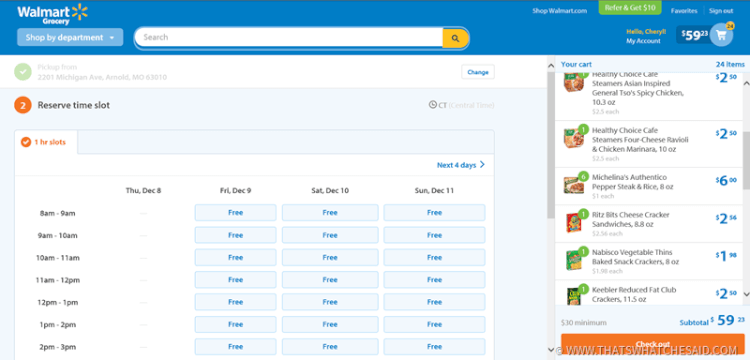Screen dimensions: 750x360
Task: Click Hello, Cheryl! greeting
Action: click(x=646, y=32)
